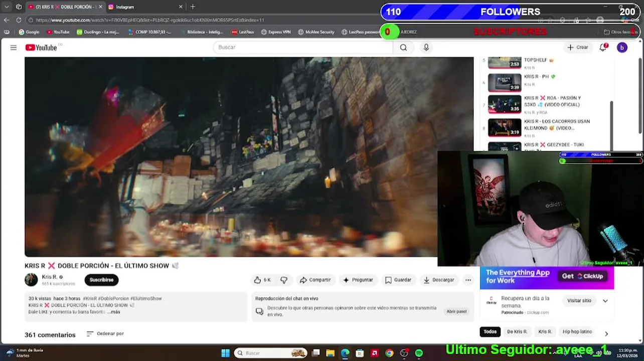The width and height of the screenshot is (644, 361).
Task: Open the tab search dropdown arrow
Action: 7,7
